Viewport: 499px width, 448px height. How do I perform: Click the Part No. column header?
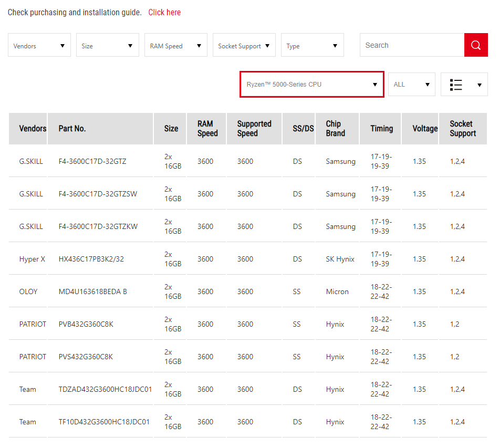[100, 129]
